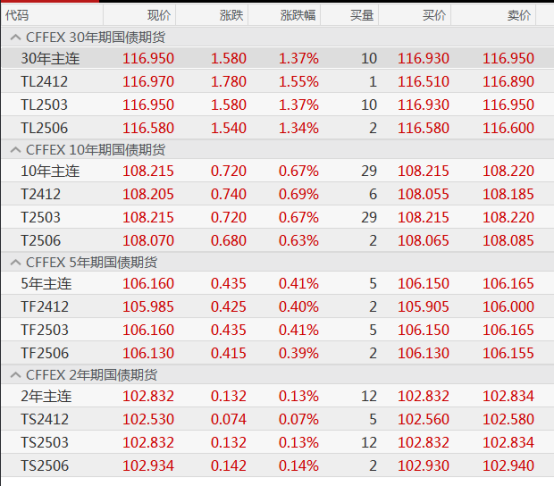Screen dimensions: 554x486
Task: Select the TS2506 contract row
Action: click(x=277, y=466)
